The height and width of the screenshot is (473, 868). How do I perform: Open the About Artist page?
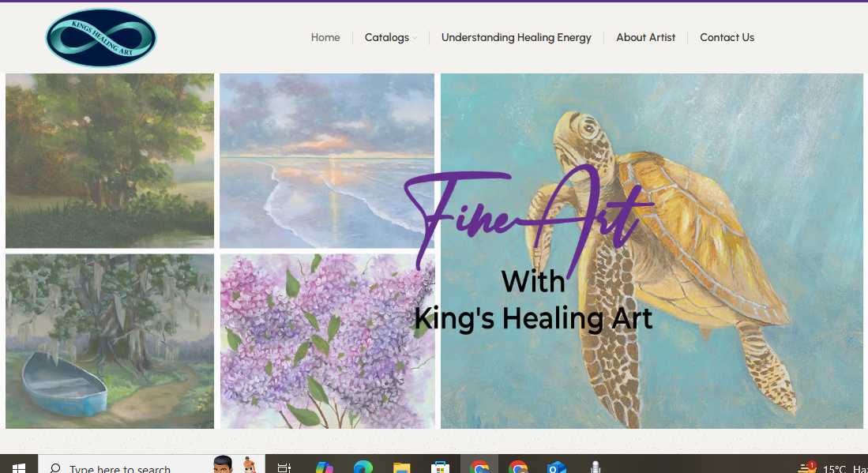[x=645, y=37]
